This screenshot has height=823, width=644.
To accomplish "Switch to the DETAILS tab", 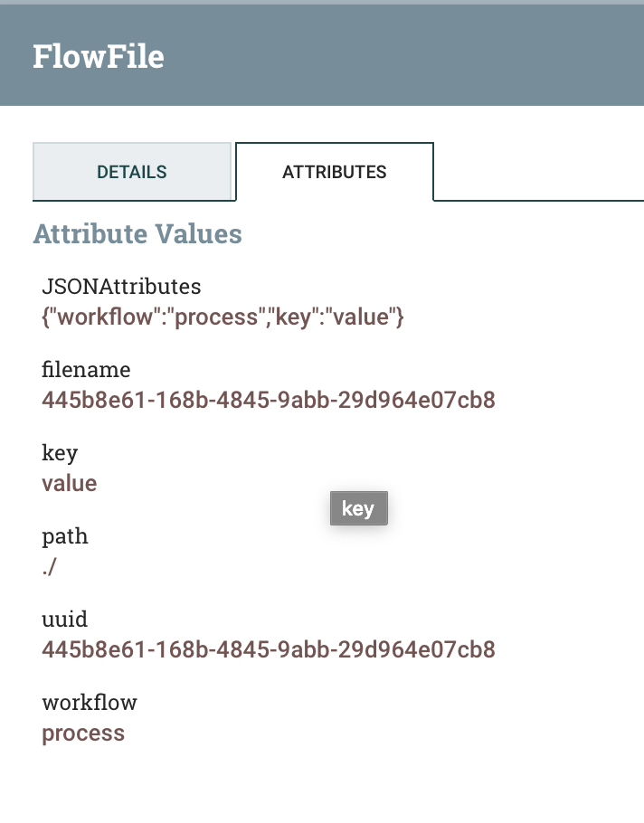I will pos(132,172).
